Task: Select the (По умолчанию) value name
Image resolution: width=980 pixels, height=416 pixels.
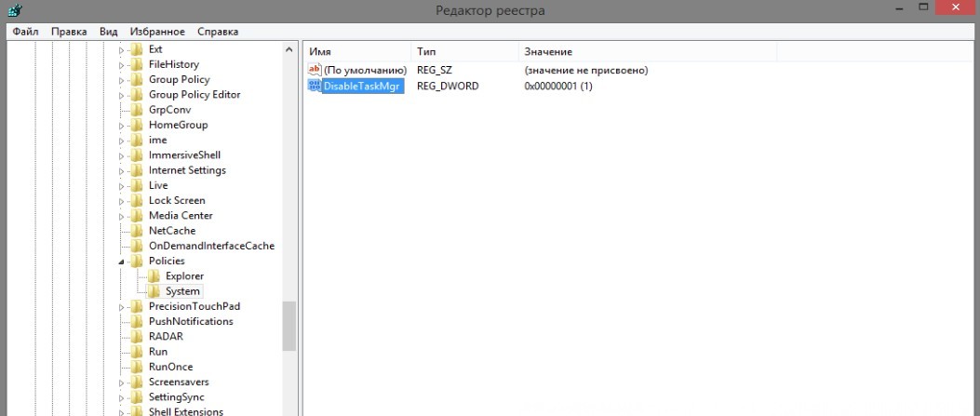Action: pos(365,71)
